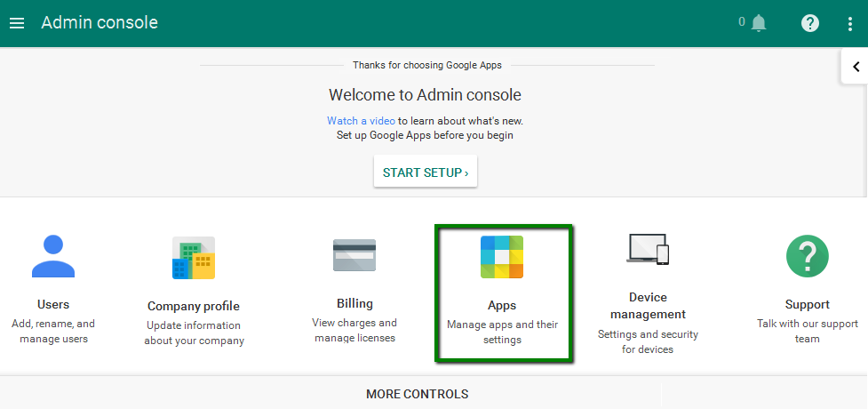Click the notifications bell icon
The image size is (868, 409).
tap(759, 23)
